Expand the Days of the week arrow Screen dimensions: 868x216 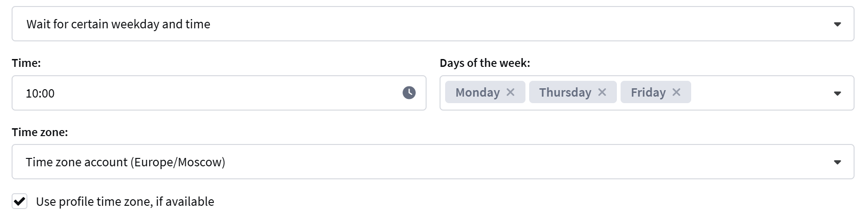click(x=837, y=93)
